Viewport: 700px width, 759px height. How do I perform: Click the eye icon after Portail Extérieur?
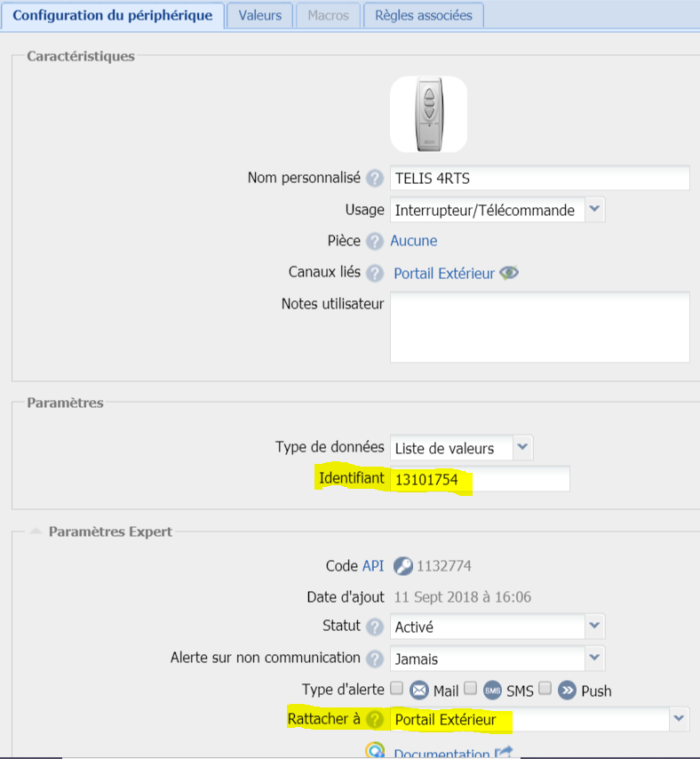pos(509,273)
